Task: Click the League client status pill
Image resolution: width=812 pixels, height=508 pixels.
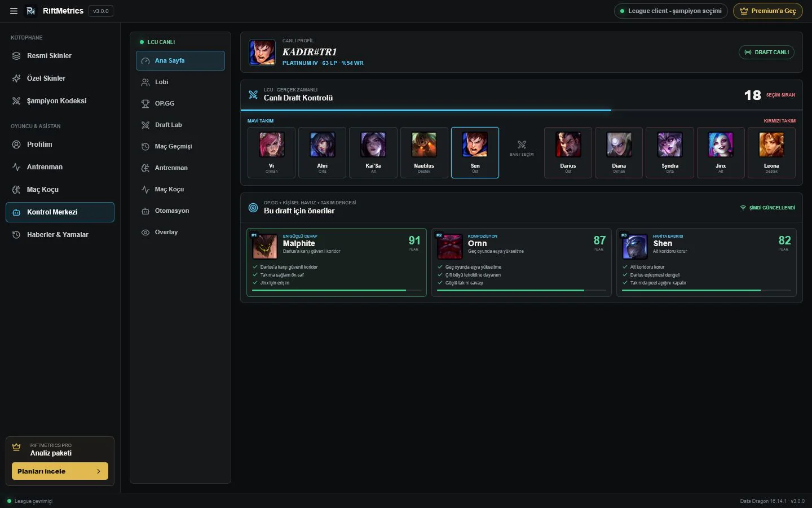Action: coord(671,11)
